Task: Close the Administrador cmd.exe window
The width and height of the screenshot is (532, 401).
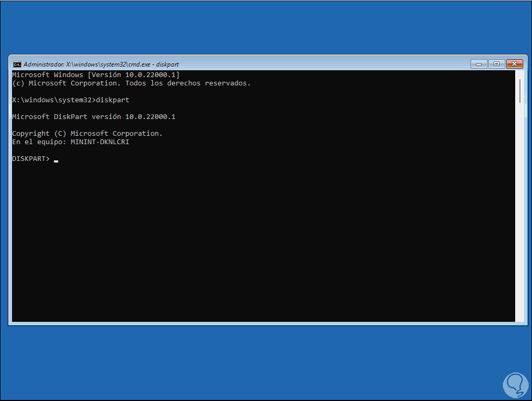Action: coord(514,64)
